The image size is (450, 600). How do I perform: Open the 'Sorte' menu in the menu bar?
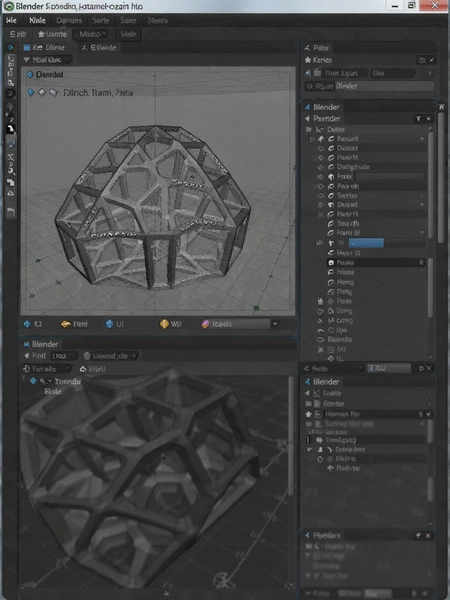pyautogui.click(x=101, y=20)
